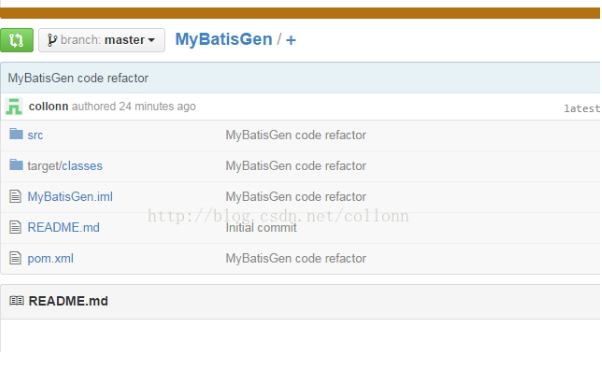Click the book icon beside README.md heading

click(x=17, y=301)
